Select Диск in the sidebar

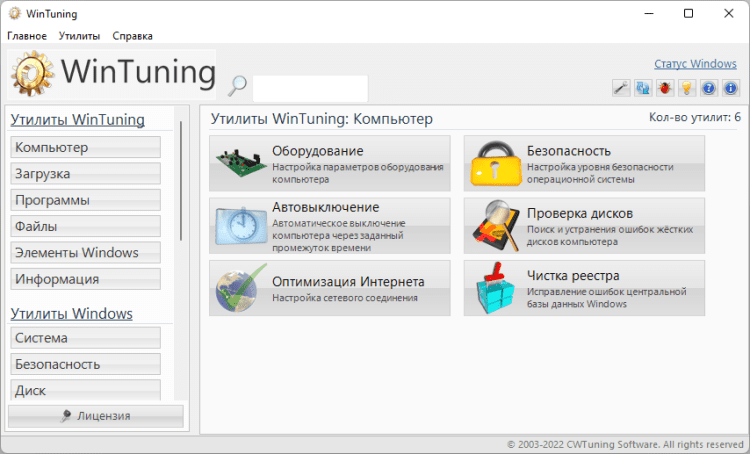coord(86,390)
